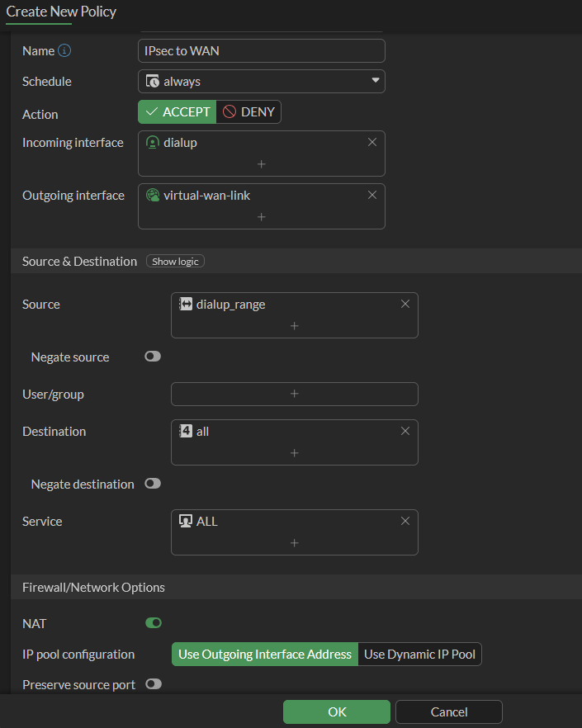
Task: Add a user/group with plus icon
Action: click(x=294, y=395)
